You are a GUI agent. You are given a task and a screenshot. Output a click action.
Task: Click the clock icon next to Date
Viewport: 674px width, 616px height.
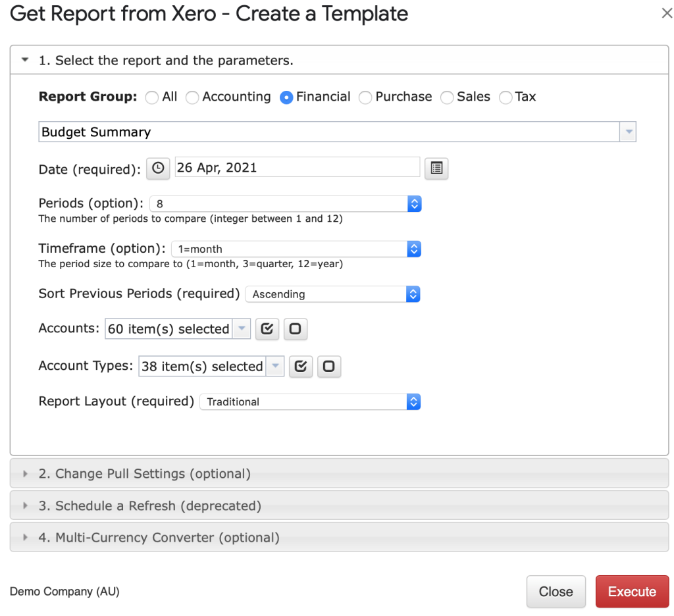pyautogui.click(x=158, y=168)
